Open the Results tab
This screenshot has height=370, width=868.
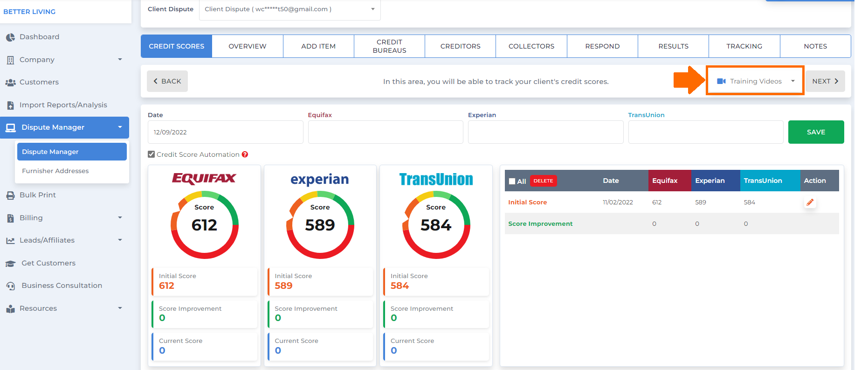coord(673,46)
